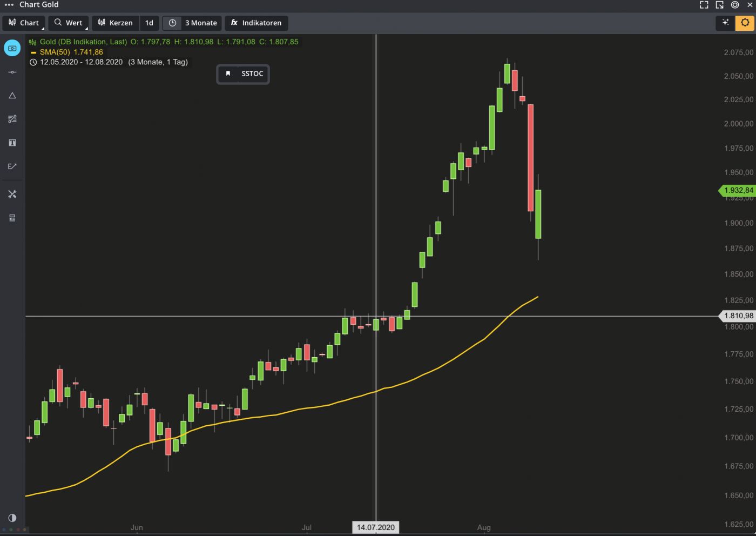Click the 1.625,00 price axis label
756x536 pixels.
point(738,524)
